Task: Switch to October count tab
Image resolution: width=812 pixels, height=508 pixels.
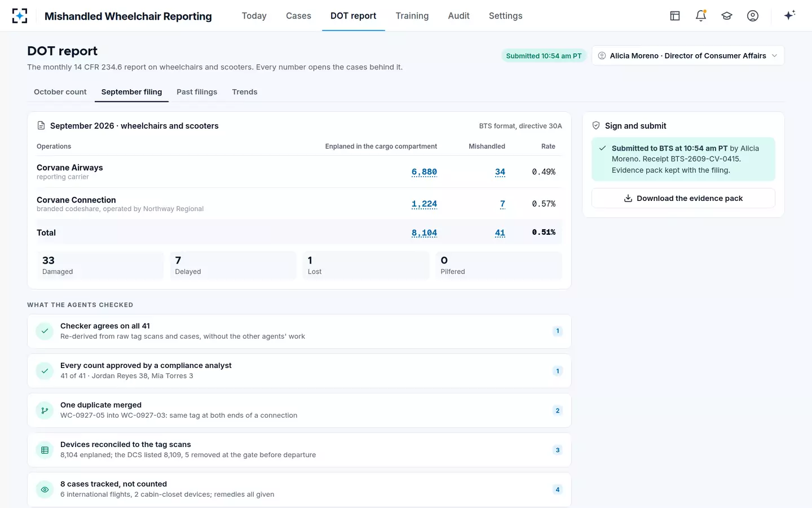Action: (60, 92)
